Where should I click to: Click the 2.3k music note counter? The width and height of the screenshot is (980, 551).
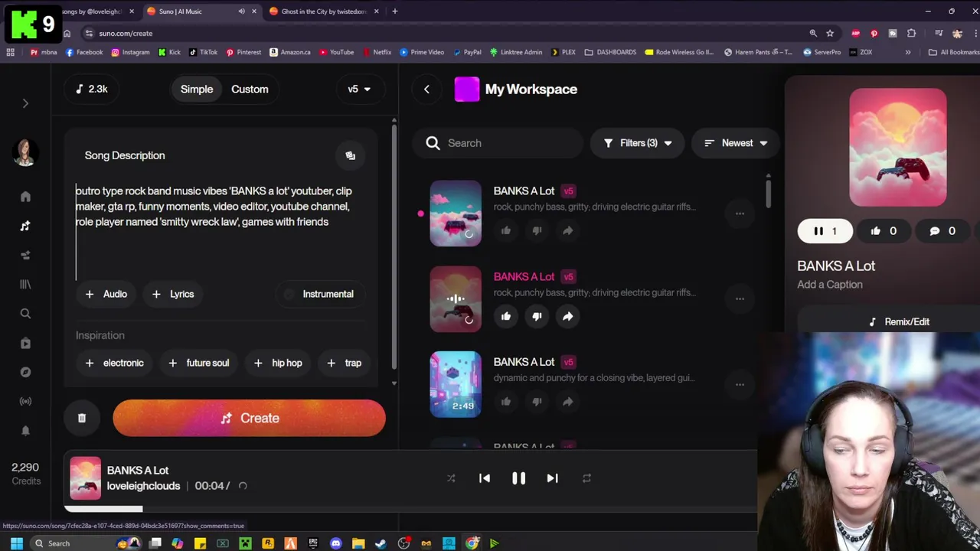point(91,89)
